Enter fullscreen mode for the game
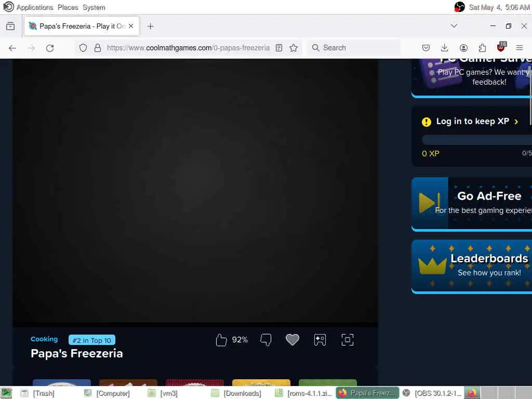The height and width of the screenshot is (399, 532). 348,340
